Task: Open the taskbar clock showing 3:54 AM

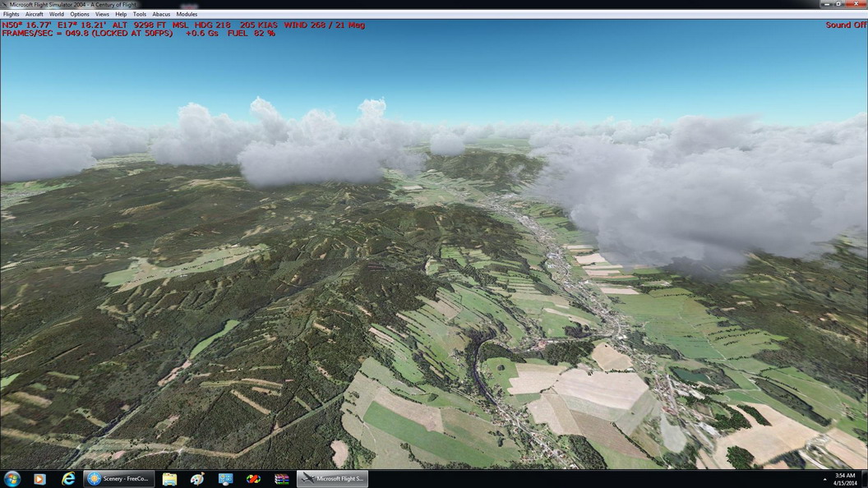Action: (x=845, y=479)
